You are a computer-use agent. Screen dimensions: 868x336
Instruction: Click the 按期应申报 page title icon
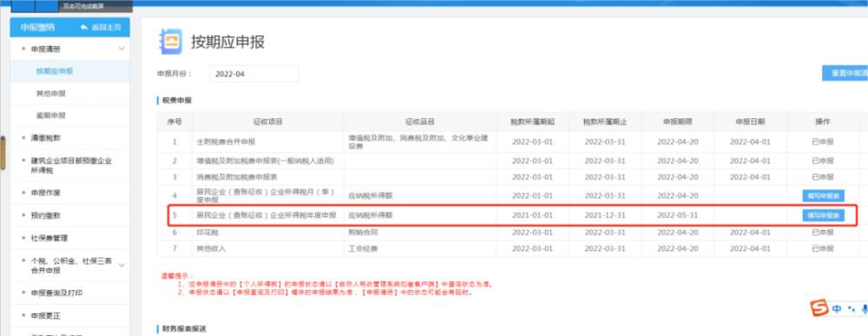click(170, 42)
